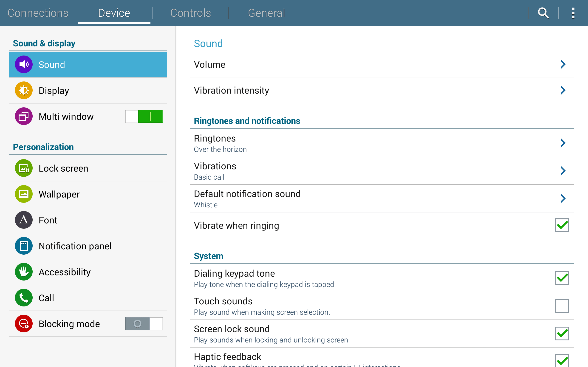This screenshot has height=367, width=588.
Task: Click the Notification panel icon
Action: (x=24, y=246)
